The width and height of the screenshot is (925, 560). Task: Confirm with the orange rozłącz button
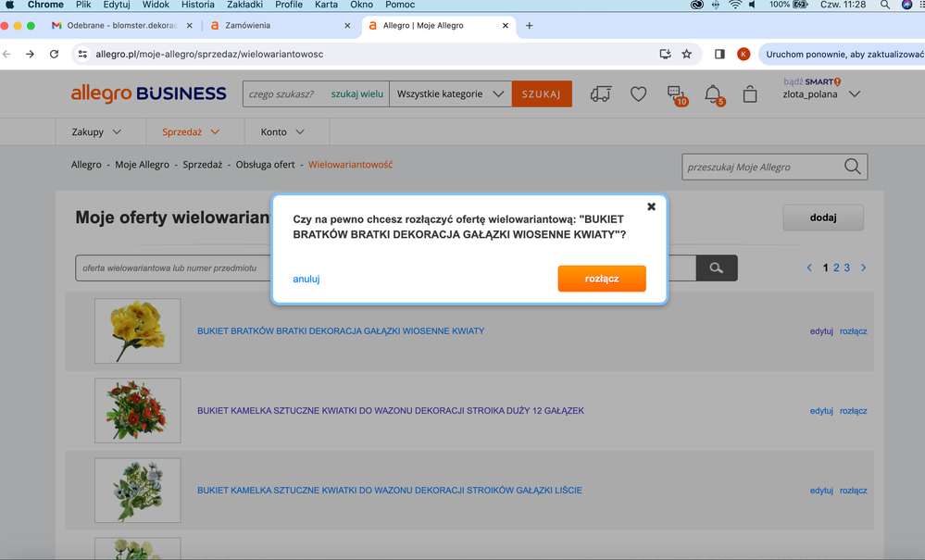point(602,279)
